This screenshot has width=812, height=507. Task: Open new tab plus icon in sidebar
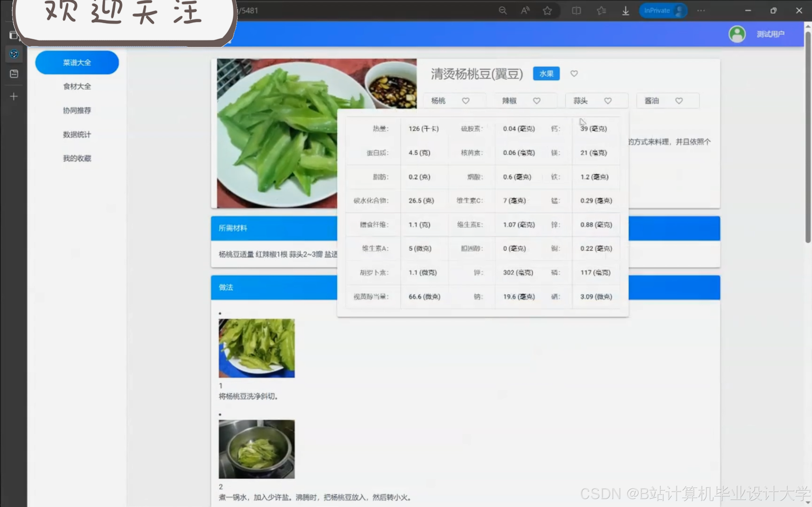click(x=14, y=96)
